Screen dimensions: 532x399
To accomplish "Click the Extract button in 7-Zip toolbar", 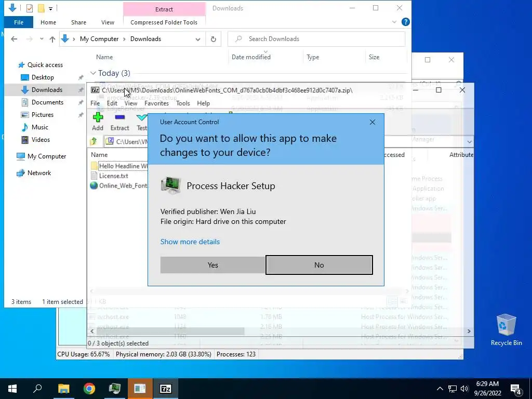I will pyautogui.click(x=120, y=122).
